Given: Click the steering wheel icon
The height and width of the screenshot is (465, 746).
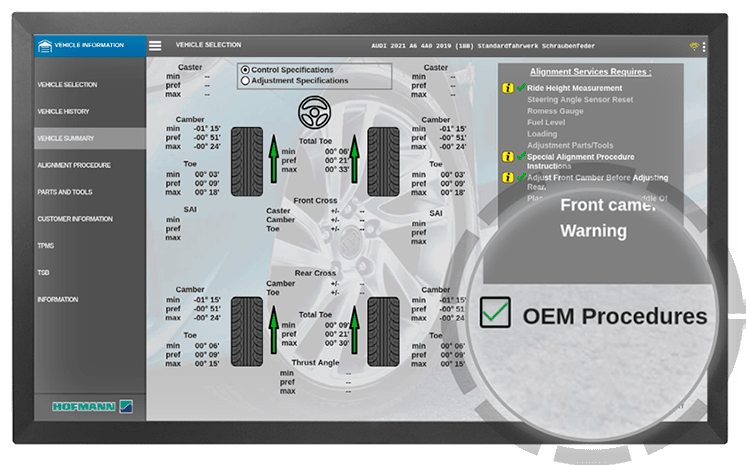Looking at the screenshot, I should click(314, 112).
